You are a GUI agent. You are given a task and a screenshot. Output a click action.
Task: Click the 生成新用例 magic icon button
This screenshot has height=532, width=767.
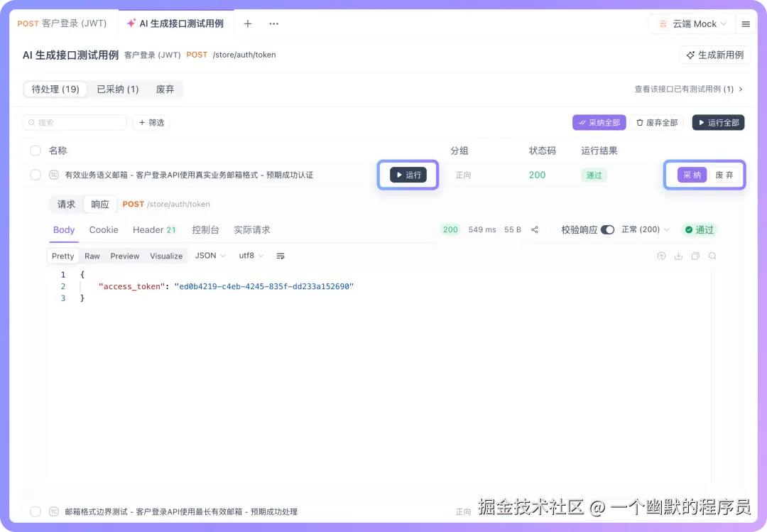(x=692, y=54)
